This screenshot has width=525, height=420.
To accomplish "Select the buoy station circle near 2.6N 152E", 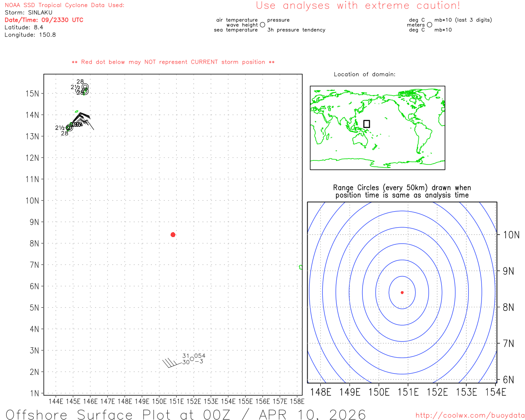I will pos(192,359).
